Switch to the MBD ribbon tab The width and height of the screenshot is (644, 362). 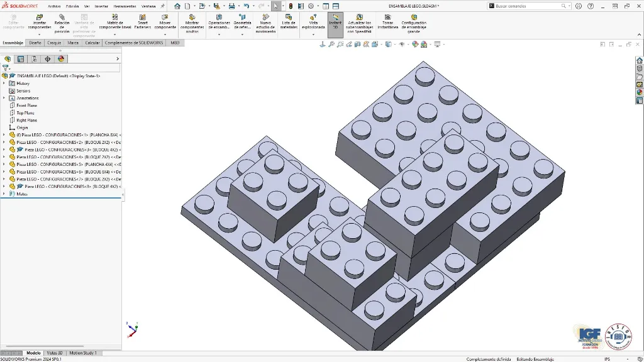point(175,43)
